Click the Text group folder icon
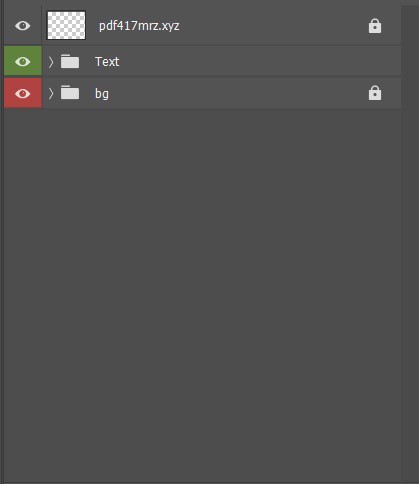This screenshot has height=484, width=419. pos(70,61)
